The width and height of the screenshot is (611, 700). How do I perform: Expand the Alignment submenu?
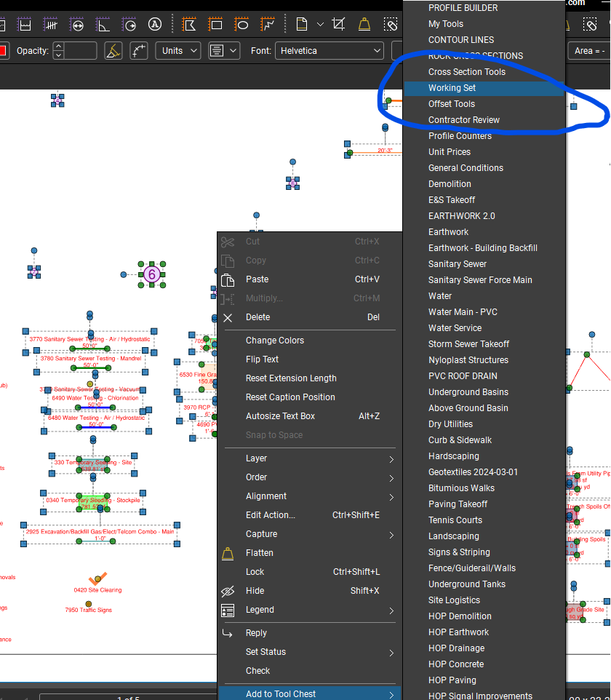(310, 496)
